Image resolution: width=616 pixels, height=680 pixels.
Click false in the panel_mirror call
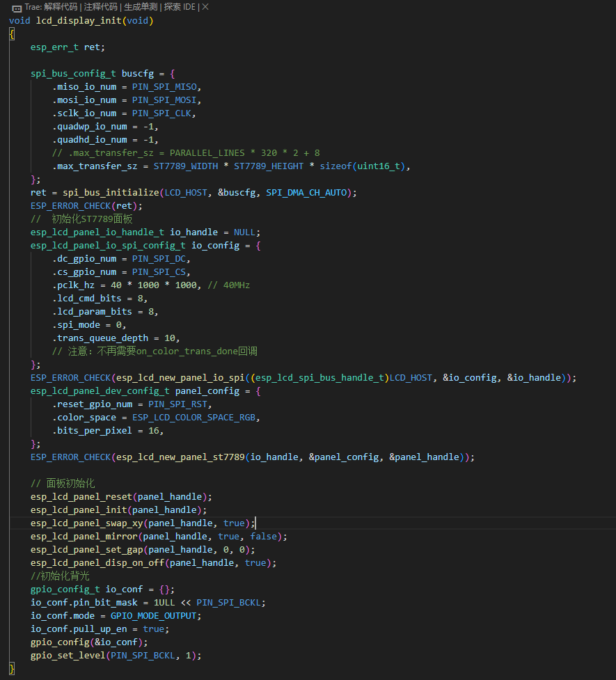click(263, 537)
